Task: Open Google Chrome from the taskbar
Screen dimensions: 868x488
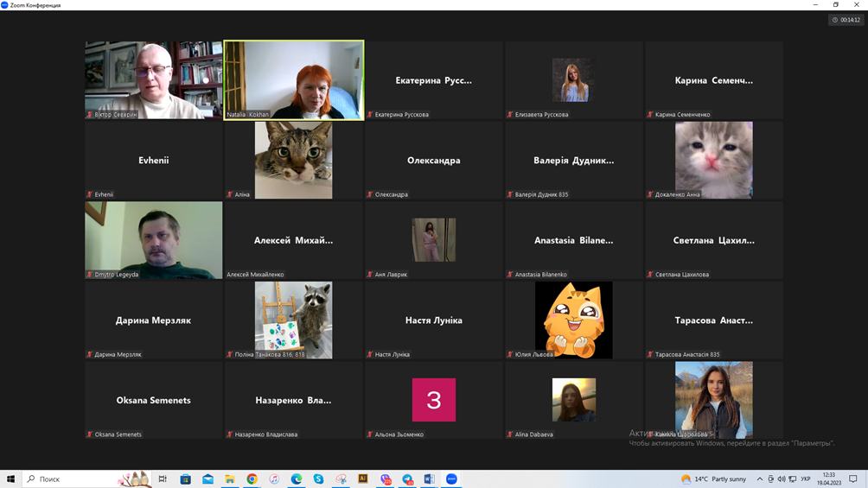Action: [x=252, y=478]
